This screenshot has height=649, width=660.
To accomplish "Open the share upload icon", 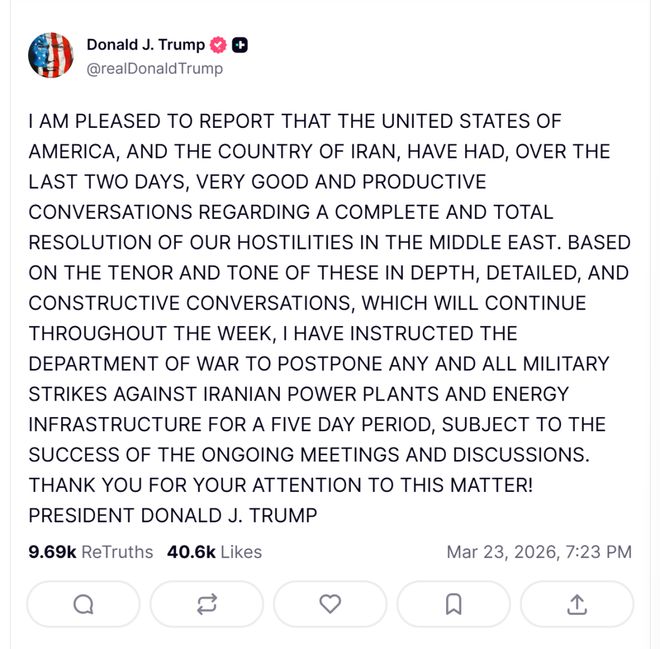I will tap(576, 604).
